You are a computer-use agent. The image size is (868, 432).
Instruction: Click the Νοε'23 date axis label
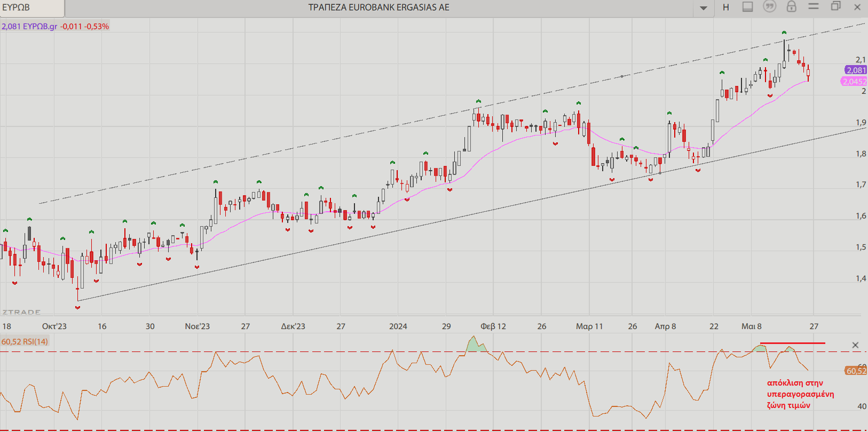(198, 326)
